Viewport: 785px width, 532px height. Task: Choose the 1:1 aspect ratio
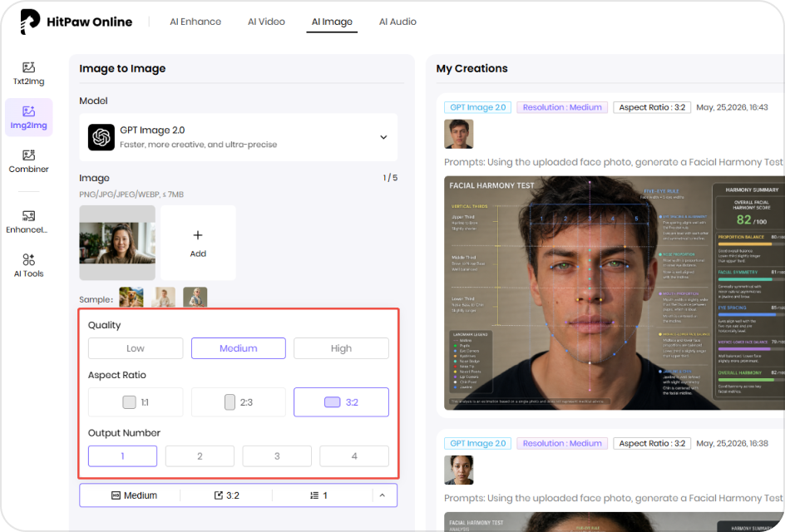(136, 402)
